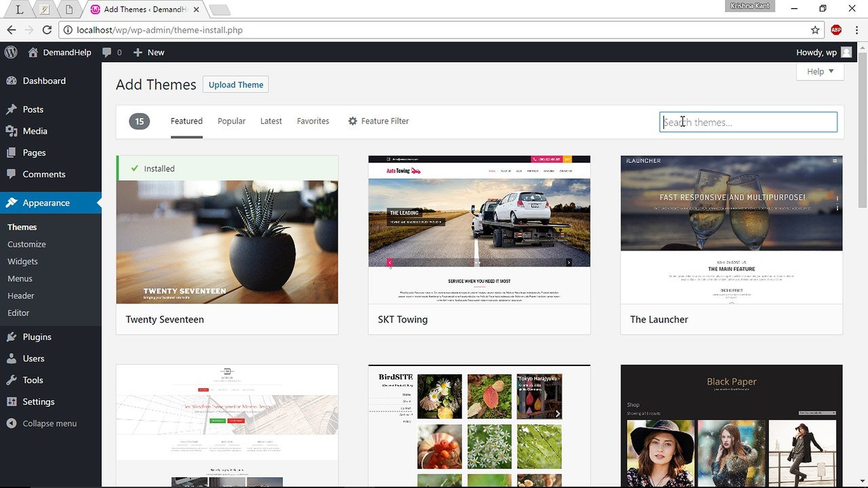Viewport: 868px width, 488px height.
Task: Click the user avatar in admin bar
Action: pyautogui.click(x=846, y=52)
